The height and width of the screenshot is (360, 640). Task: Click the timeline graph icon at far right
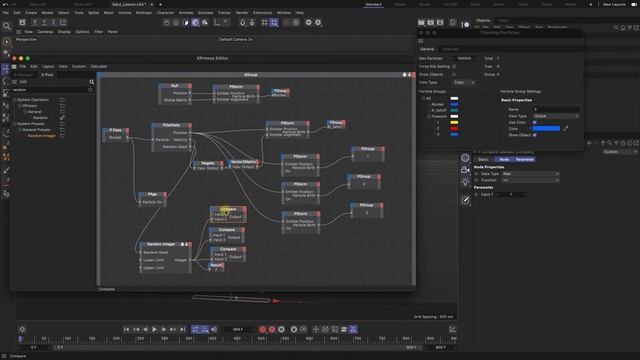point(452,329)
